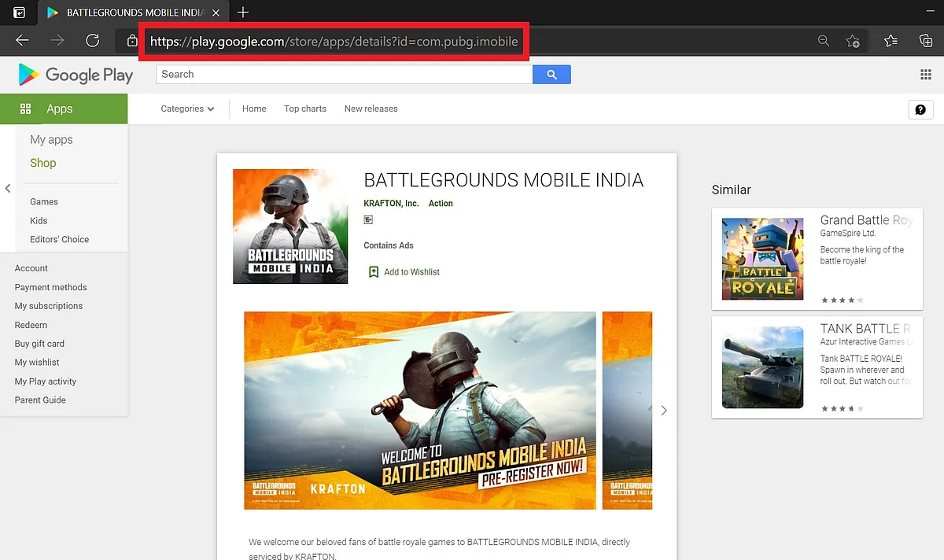Open a new browser tab with plus
Screen dimensions: 944x560
[243, 12]
